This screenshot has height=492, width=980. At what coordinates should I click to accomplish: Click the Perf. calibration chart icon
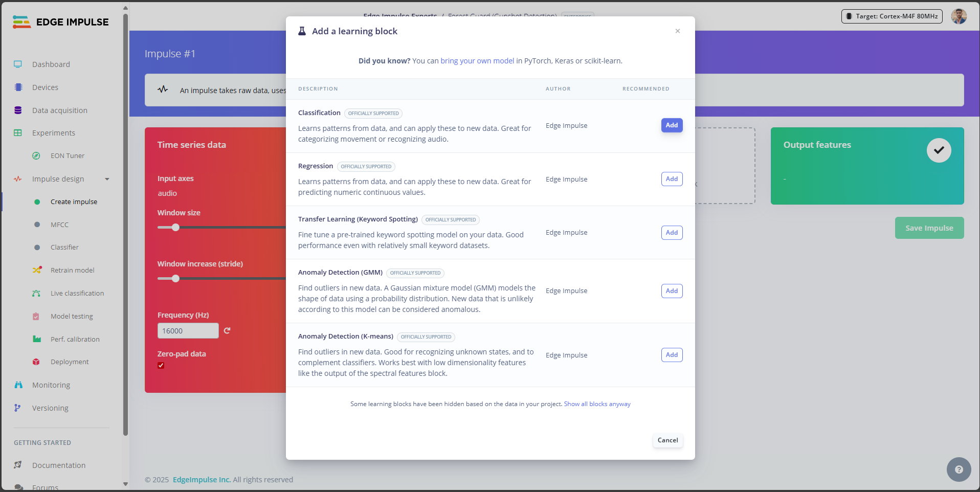click(37, 339)
